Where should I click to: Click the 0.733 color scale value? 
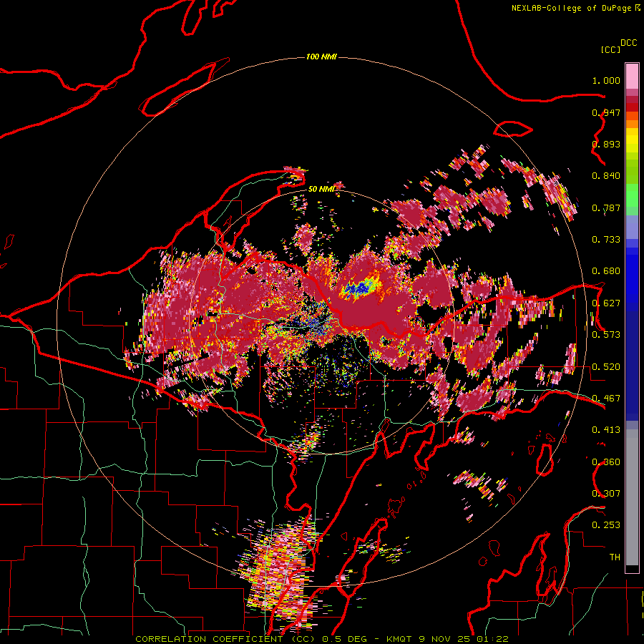606,240
